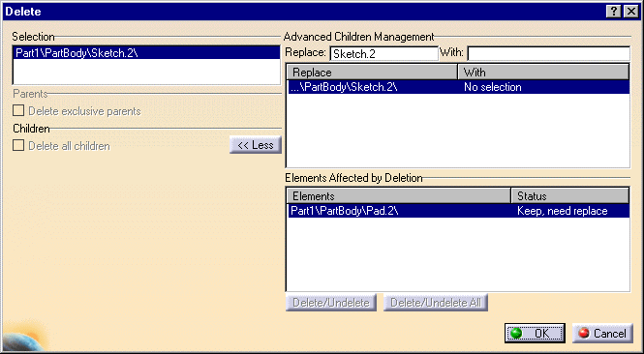Click the With column header
The image size is (644, 354).
(543, 73)
